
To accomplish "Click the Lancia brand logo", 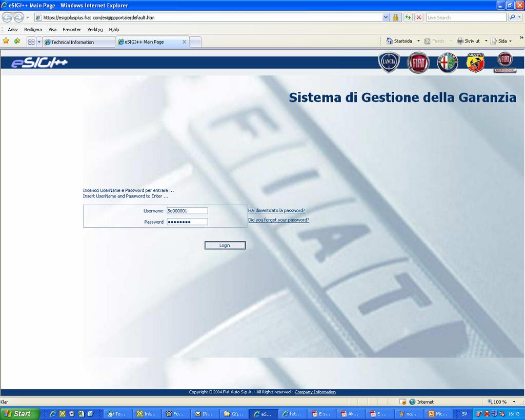I will click(x=389, y=62).
